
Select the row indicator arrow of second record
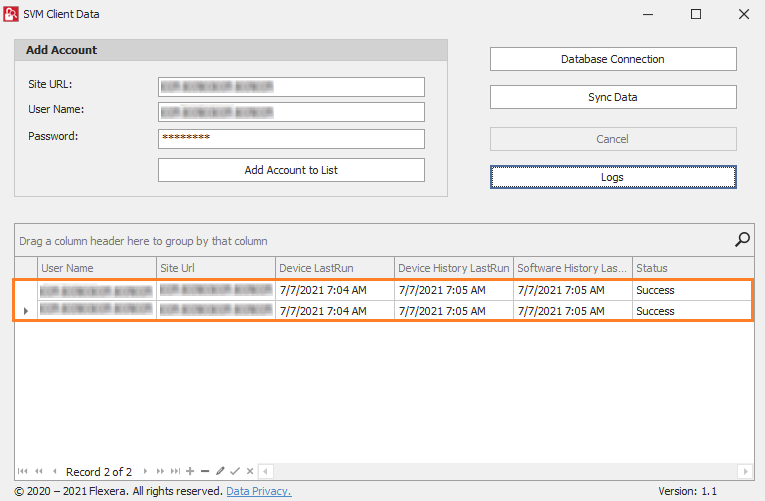[x=26, y=311]
